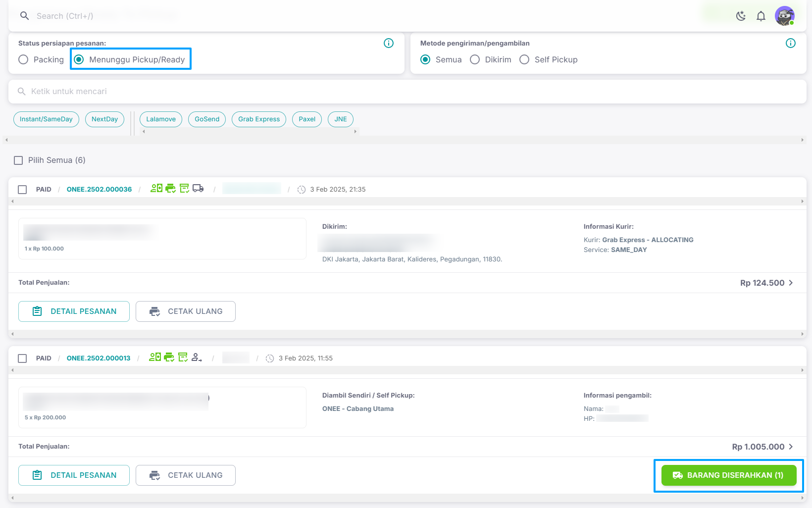
Task: Toggle dark mode moon icon
Action: coord(741,16)
